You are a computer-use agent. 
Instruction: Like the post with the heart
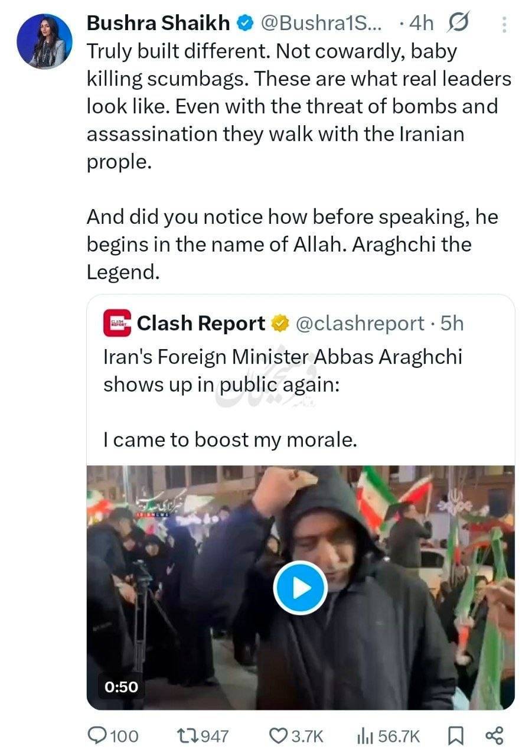click(278, 735)
